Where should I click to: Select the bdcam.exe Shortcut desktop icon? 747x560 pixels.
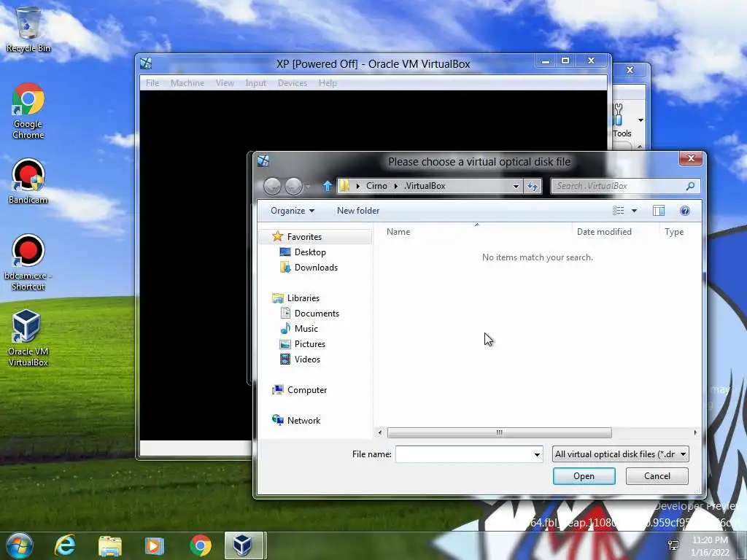(28, 262)
